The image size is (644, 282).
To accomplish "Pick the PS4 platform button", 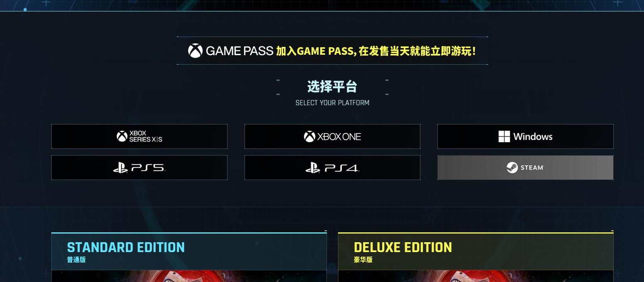I will click(x=332, y=168).
